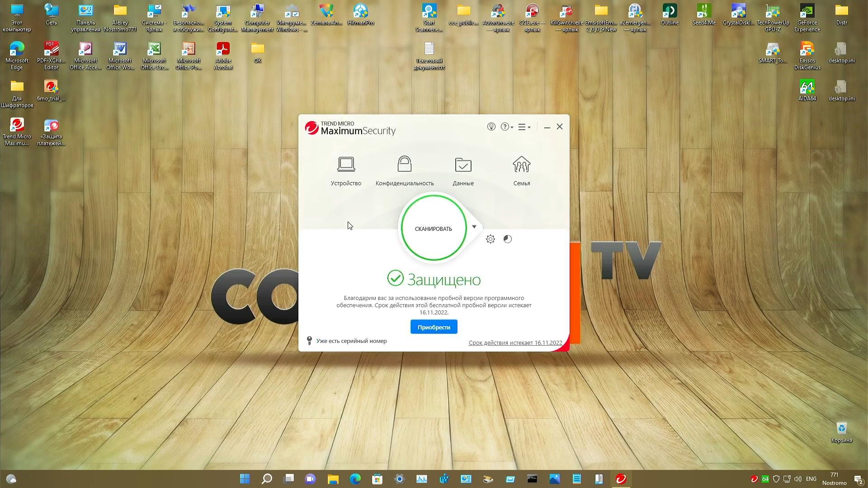The width and height of the screenshot is (868, 488).
Task: Open the Windows Start menu
Action: coord(244,479)
